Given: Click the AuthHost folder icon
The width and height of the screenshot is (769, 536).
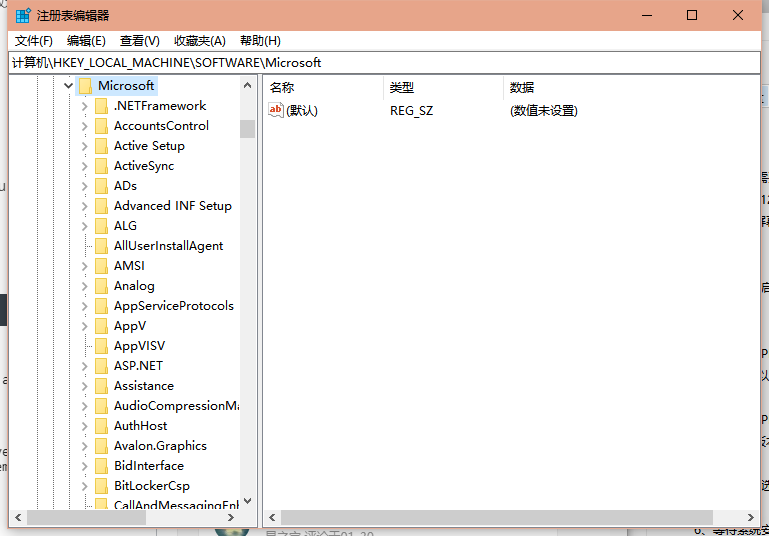Looking at the screenshot, I should pos(101,426).
